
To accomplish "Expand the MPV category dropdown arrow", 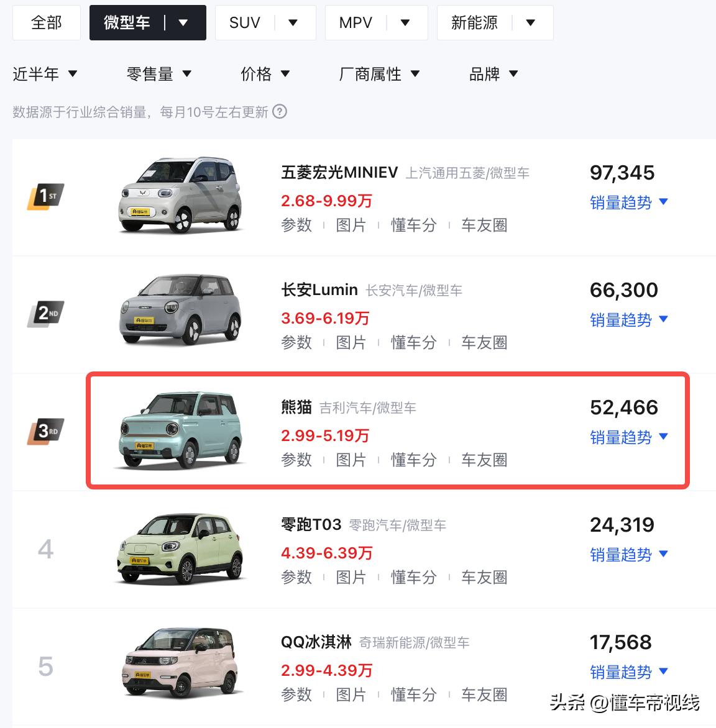I will (405, 23).
